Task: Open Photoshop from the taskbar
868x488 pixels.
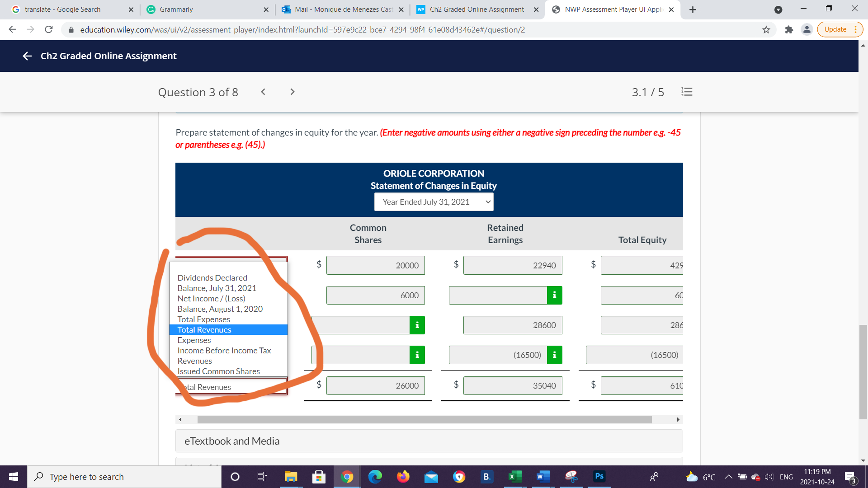Action: point(599,476)
